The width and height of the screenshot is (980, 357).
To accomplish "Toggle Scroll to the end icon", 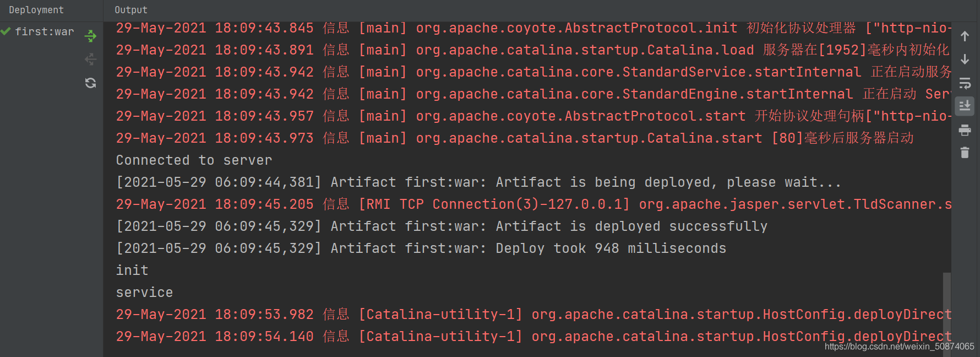I will [x=965, y=106].
